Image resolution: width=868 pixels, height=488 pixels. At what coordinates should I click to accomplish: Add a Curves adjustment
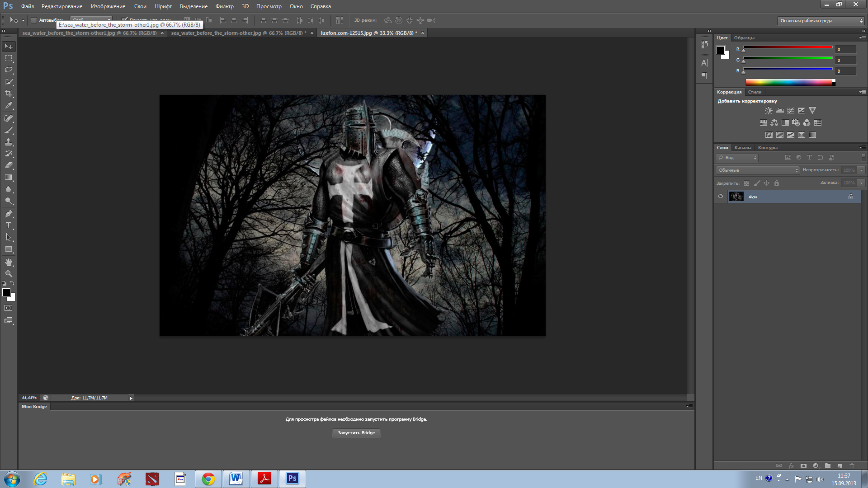tap(791, 110)
